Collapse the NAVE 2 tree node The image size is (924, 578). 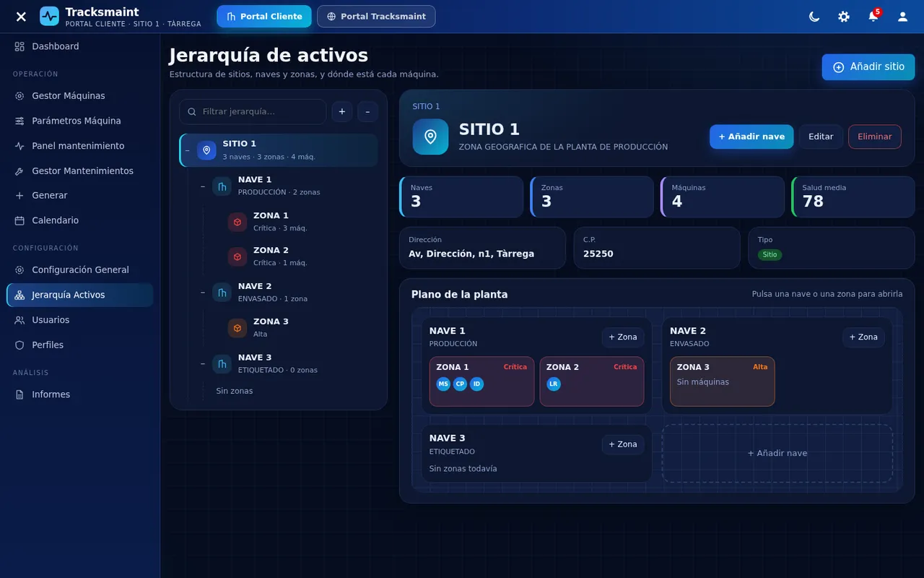[x=203, y=293]
